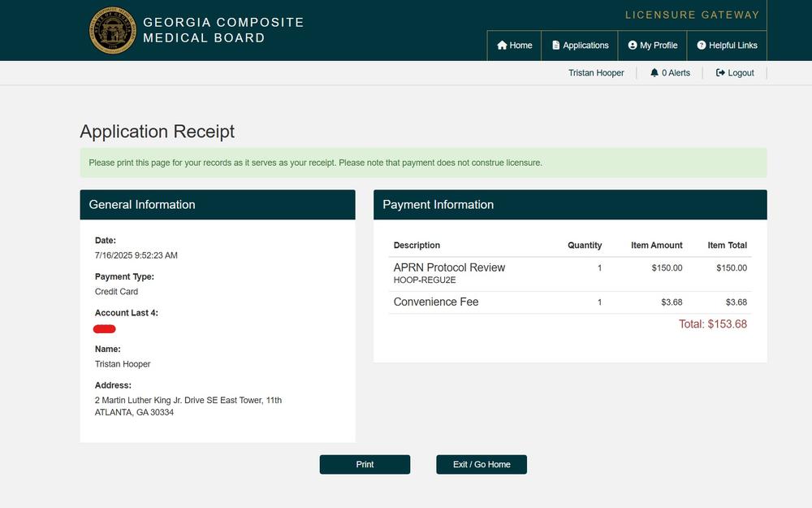The image size is (812, 508).
Task: Select the Tristan Hooper username in top bar
Action: click(x=596, y=73)
